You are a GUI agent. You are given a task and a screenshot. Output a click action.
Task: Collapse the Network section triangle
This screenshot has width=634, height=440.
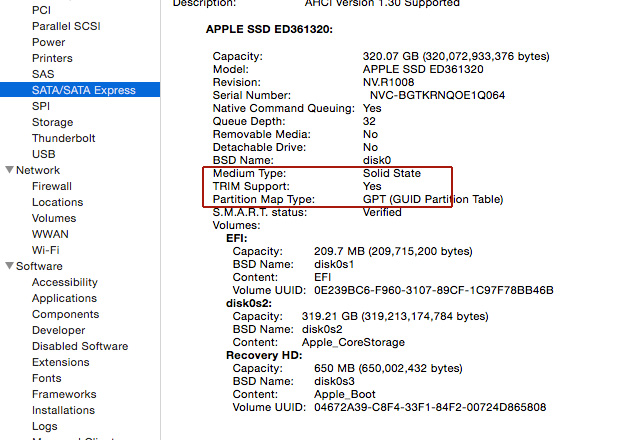(x=10, y=170)
